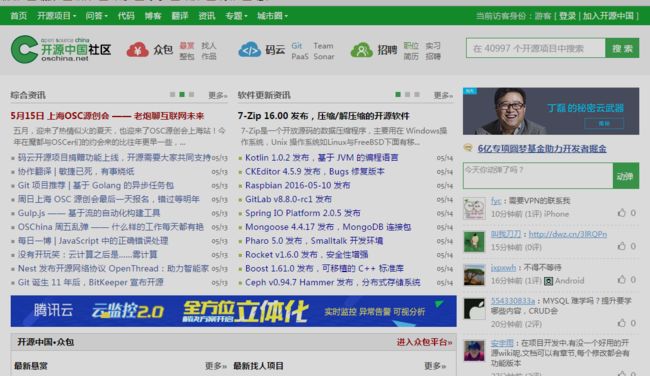The width and height of the screenshot is (650, 376).
Task: Click 更多 next to 最新悬赏
Action: pyautogui.click(x=216, y=366)
